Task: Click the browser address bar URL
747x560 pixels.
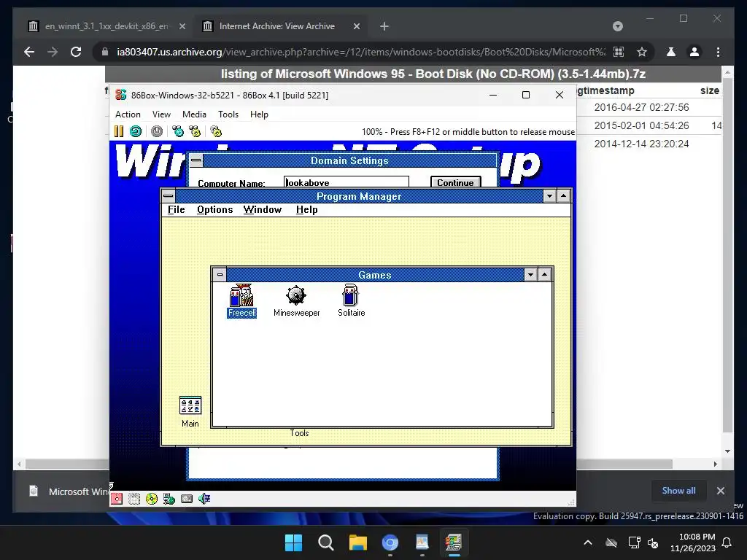Action: [360, 52]
